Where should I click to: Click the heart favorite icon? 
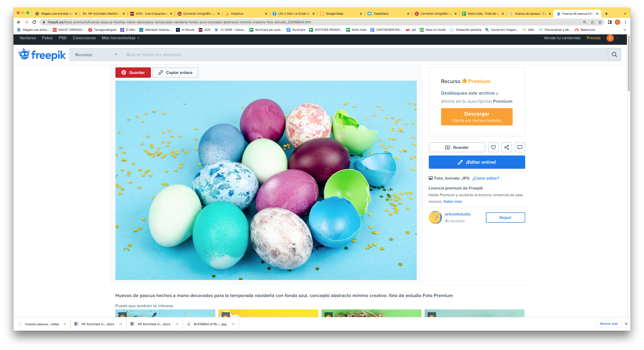pyautogui.click(x=493, y=147)
